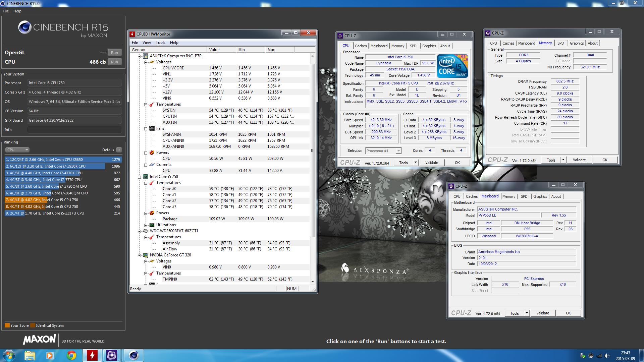
Task: Run the CPU benchmark
Action: point(114,62)
